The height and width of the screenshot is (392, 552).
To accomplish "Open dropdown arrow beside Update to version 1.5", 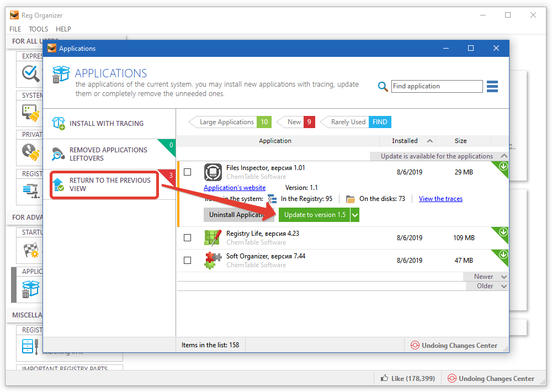I will [x=355, y=215].
